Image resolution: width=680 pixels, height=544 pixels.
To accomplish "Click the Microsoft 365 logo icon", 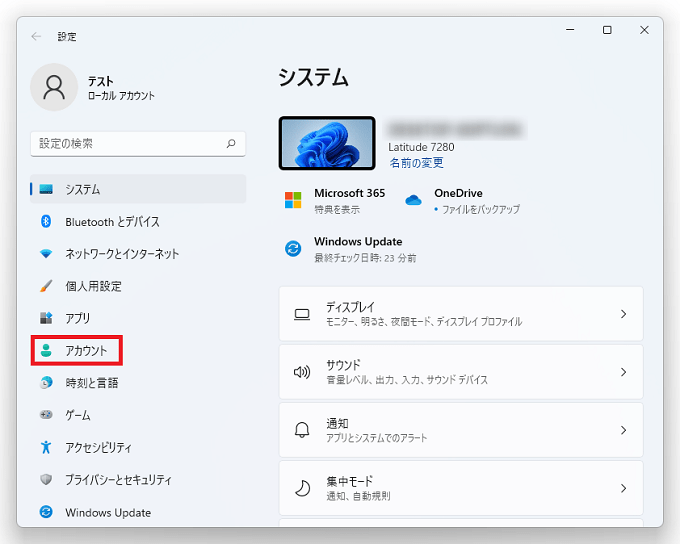I will [x=293, y=200].
